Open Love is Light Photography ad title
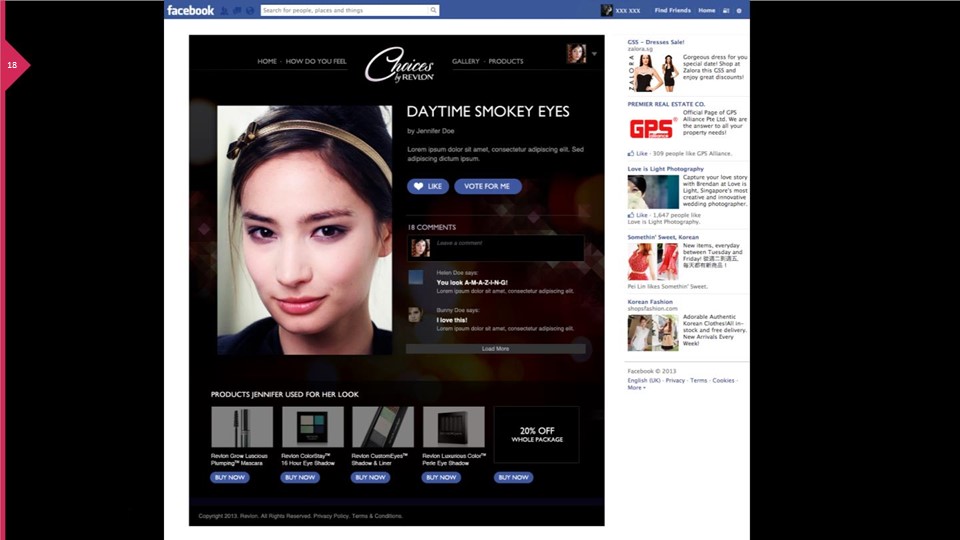This screenshot has height=540, width=960. coord(666,169)
